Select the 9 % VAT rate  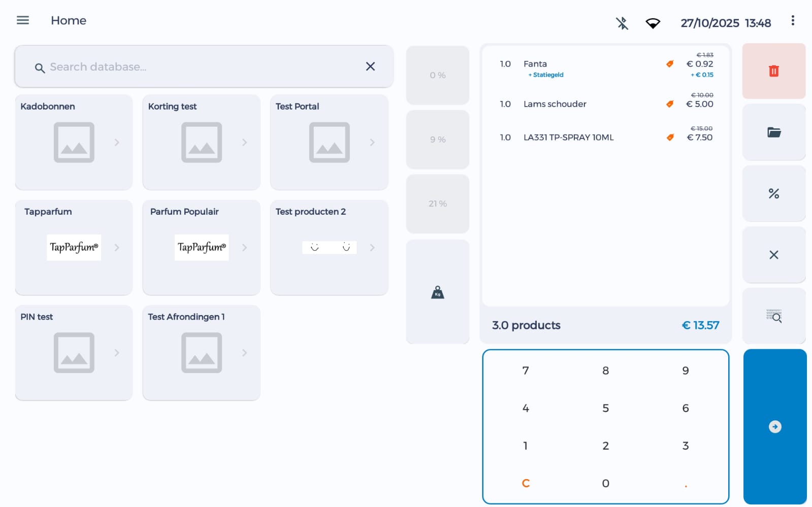coord(437,140)
